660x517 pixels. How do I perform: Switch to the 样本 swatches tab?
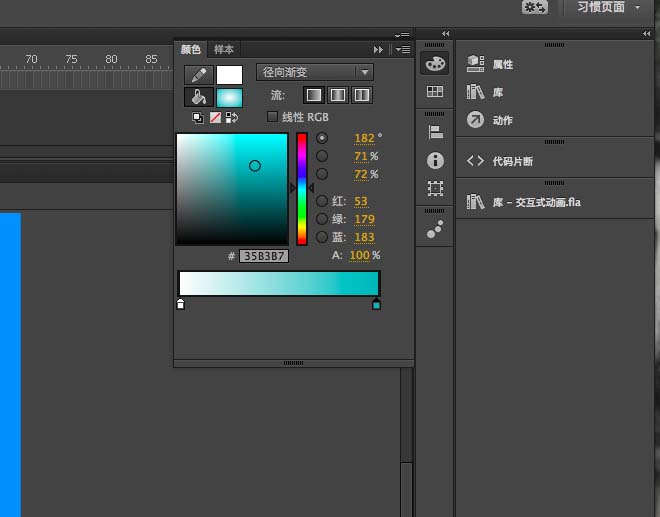coord(224,50)
